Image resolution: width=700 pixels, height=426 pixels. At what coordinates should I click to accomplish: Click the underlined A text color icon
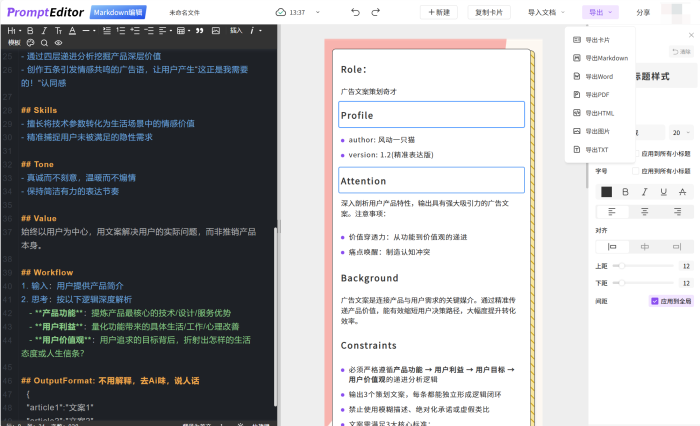[x=72, y=30]
